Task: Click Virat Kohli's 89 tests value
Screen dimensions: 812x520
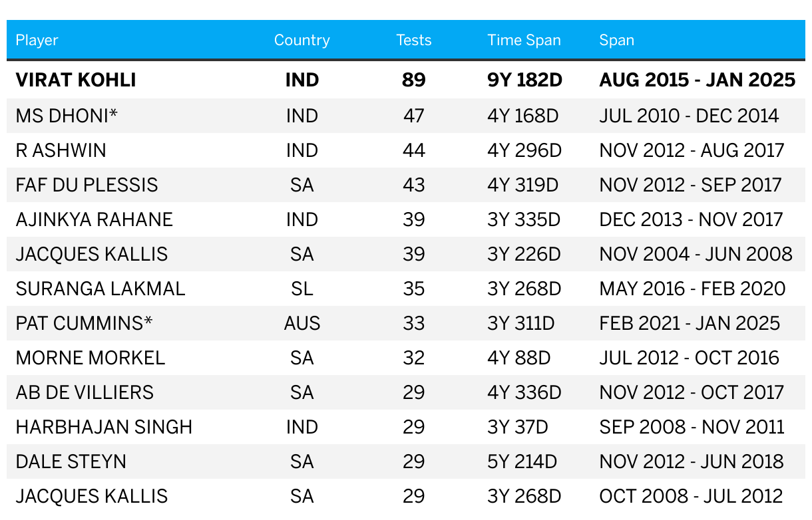Action: coord(413,80)
